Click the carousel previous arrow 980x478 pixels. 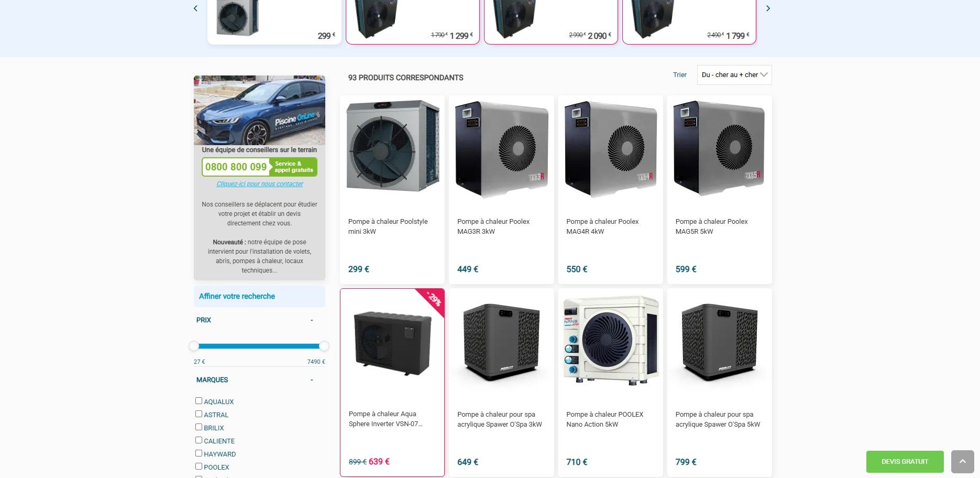pos(195,8)
